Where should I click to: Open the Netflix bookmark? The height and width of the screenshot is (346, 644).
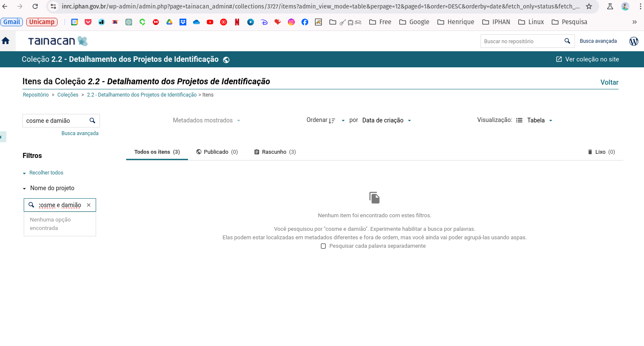pyautogui.click(x=237, y=22)
